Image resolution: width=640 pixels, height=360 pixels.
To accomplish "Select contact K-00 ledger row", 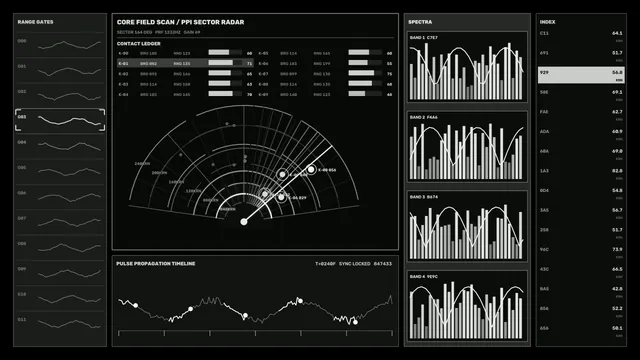I will click(x=185, y=53).
